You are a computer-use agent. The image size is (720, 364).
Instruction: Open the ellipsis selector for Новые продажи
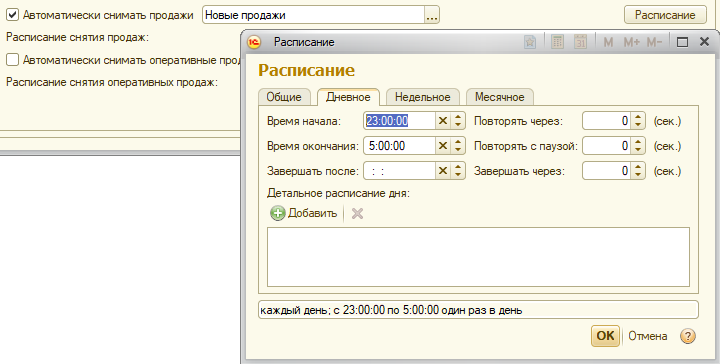tap(432, 15)
